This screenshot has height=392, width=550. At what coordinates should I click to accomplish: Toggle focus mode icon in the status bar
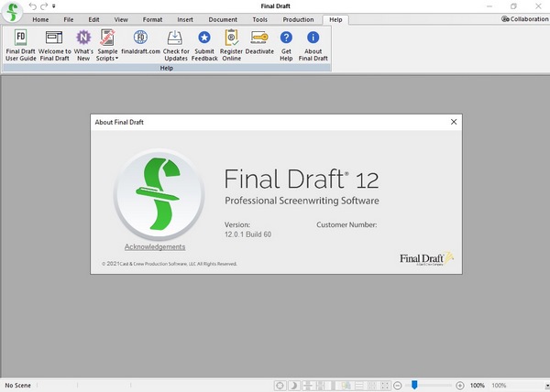coord(280,386)
